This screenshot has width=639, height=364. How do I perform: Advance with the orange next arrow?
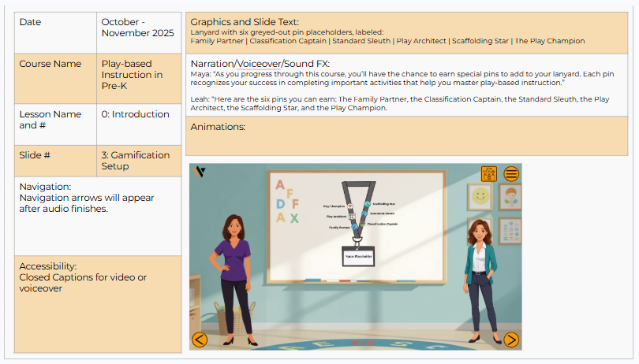tap(511, 339)
